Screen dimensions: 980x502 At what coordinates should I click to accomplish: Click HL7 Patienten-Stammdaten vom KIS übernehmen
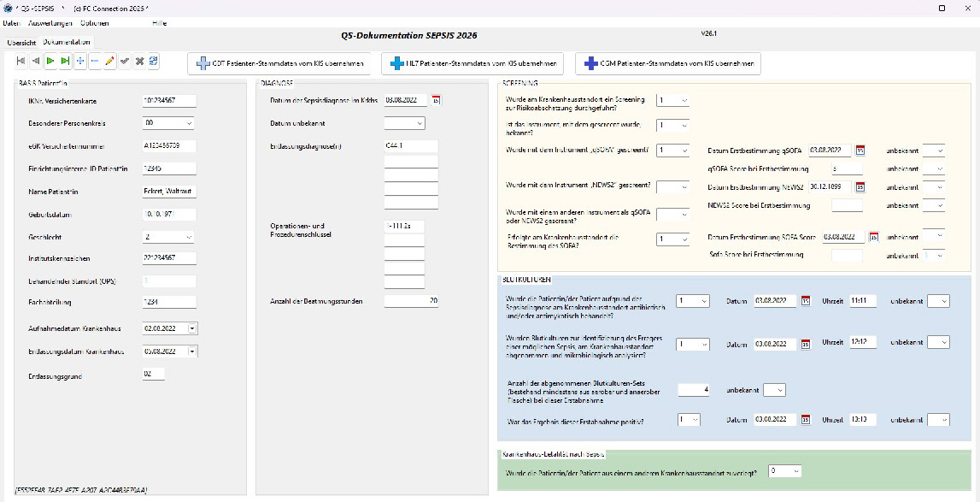click(472, 63)
